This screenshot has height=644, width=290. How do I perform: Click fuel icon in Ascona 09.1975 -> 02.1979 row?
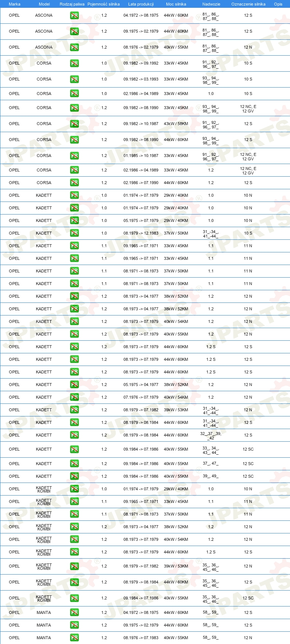(74, 32)
